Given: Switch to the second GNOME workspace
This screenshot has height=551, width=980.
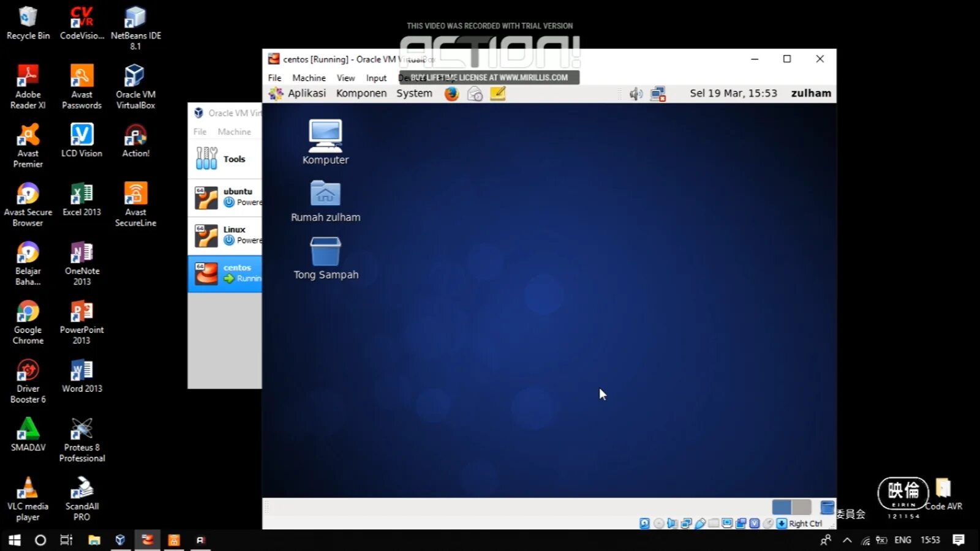Looking at the screenshot, I should pyautogui.click(x=802, y=507).
